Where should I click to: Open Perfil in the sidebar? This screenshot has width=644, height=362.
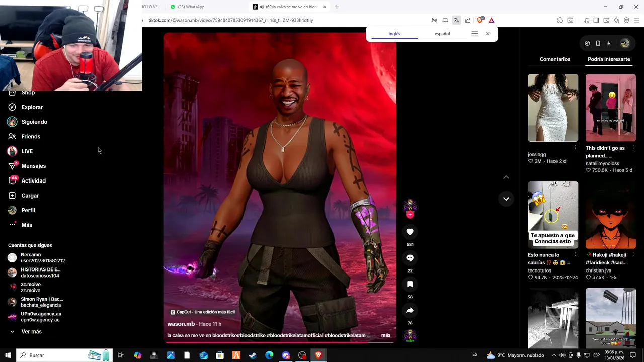tap(28, 210)
